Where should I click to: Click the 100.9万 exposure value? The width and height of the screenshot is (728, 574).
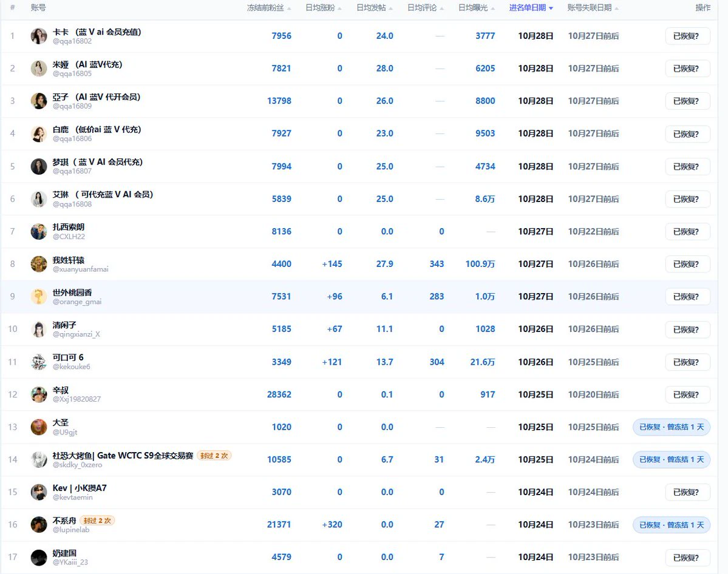[x=480, y=264]
